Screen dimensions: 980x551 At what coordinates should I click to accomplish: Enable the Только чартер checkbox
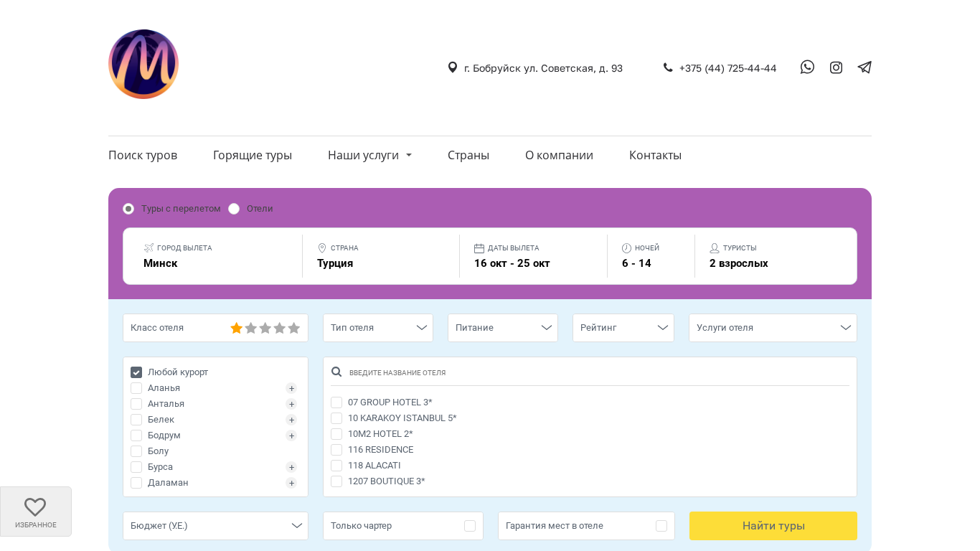point(470,526)
